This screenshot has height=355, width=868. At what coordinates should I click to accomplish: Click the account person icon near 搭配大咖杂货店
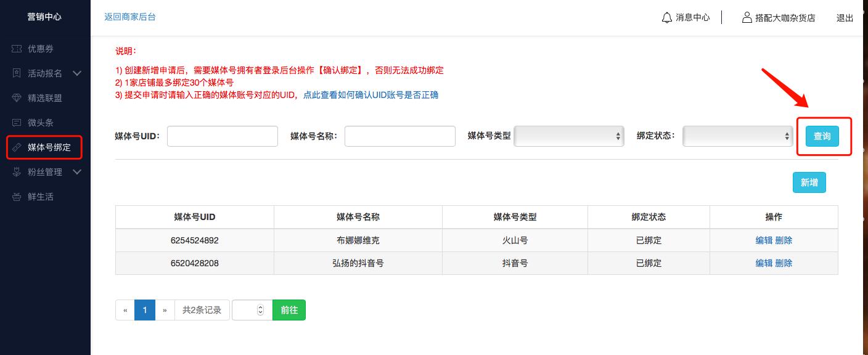tap(746, 18)
